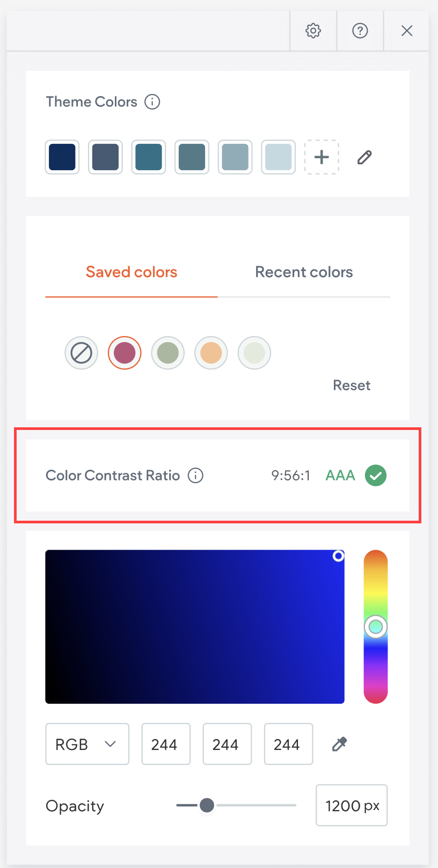The width and height of the screenshot is (438, 868).
Task: Click the dark navy theme color swatch
Action: [62, 157]
